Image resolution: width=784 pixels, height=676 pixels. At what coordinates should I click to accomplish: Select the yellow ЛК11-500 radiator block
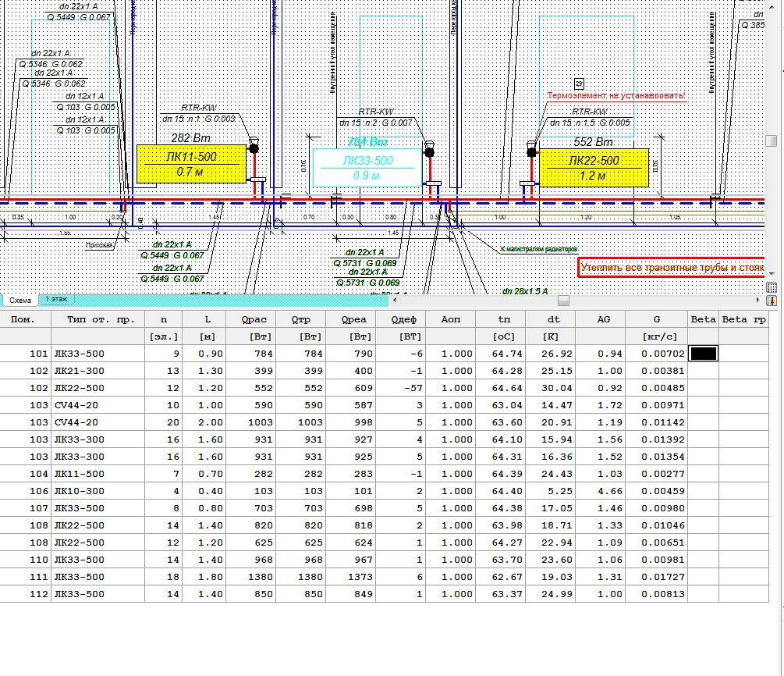[x=191, y=164]
